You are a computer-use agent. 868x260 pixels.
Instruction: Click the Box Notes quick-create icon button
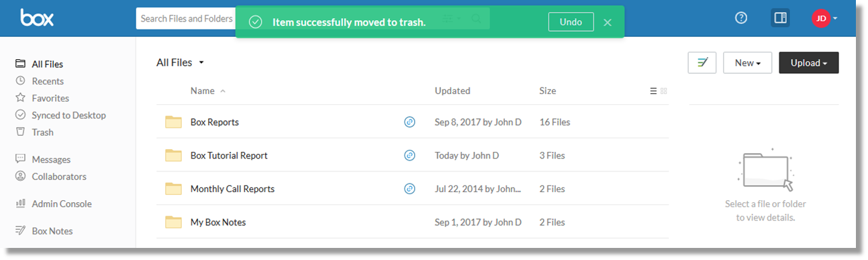(x=702, y=62)
